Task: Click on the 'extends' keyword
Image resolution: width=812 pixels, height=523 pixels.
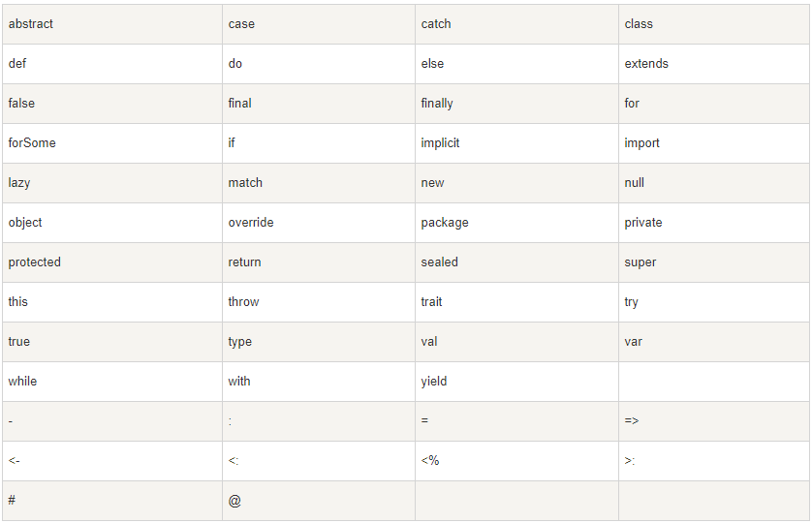Action: coord(646,64)
